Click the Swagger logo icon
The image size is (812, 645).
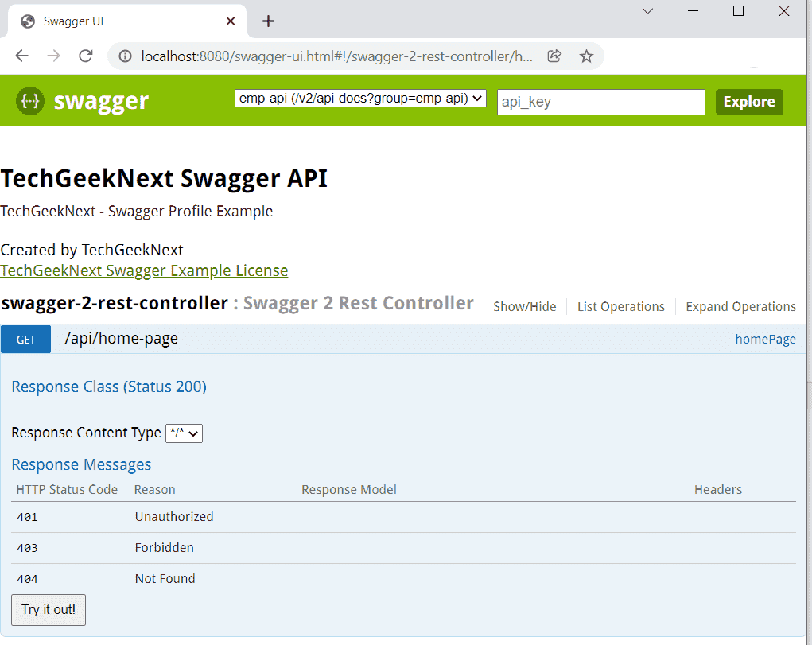[x=30, y=101]
